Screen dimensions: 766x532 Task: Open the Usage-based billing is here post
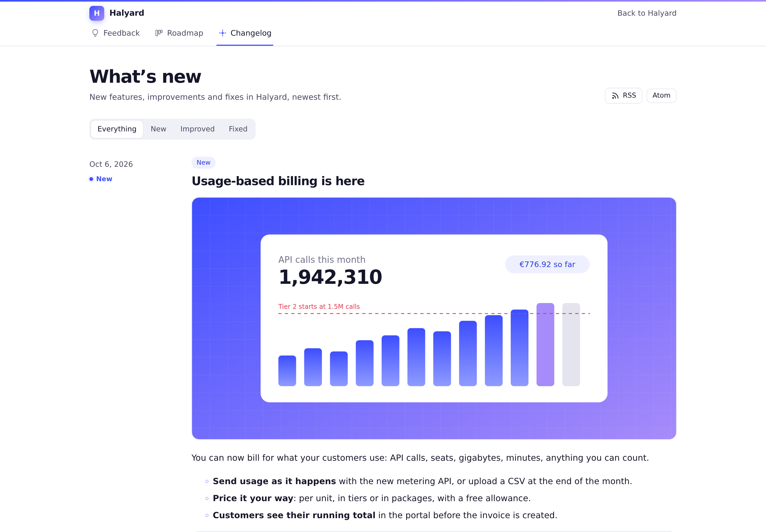coord(278,181)
